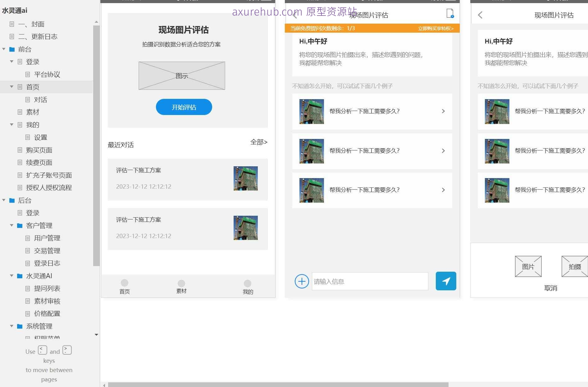588x387 pixels.
Task: Click the 请输入信息 input field
Action: click(370, 281)
